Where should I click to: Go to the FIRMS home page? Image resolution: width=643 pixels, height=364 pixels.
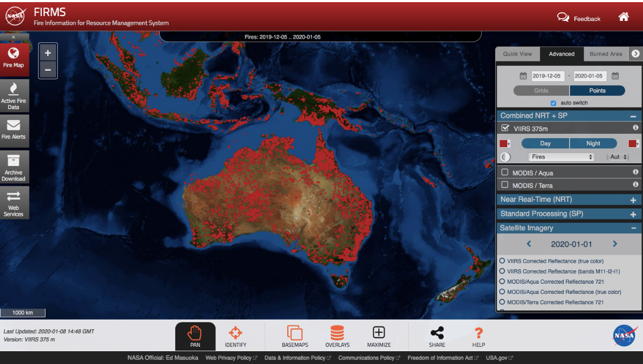tap(623, 17)
